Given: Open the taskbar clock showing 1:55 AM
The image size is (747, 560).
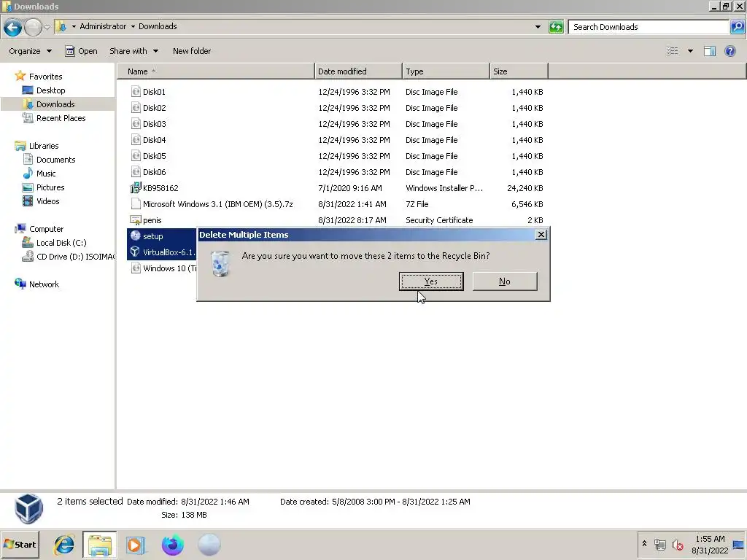Looking at the screenshot, I should [x=710, y=545].
